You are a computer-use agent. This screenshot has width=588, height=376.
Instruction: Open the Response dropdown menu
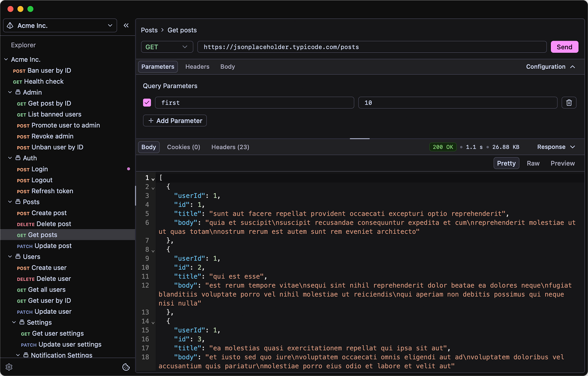click(x=556, y=147)
